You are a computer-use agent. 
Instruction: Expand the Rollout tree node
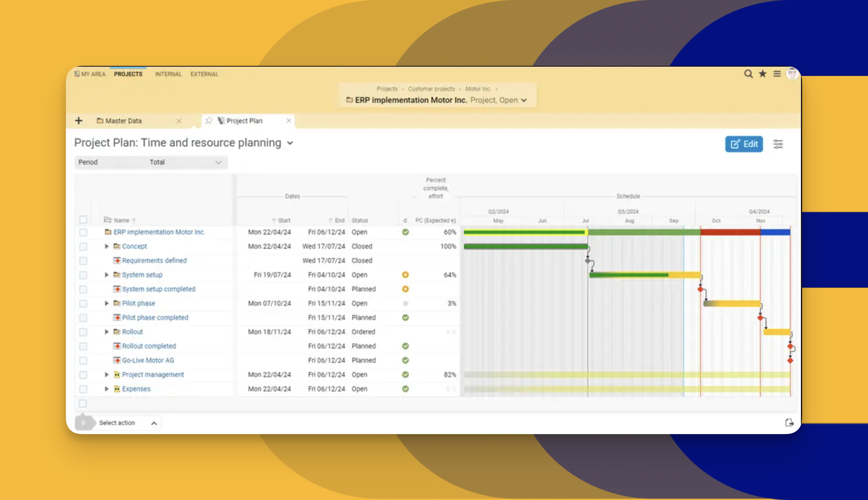click(x=107, y=332)
